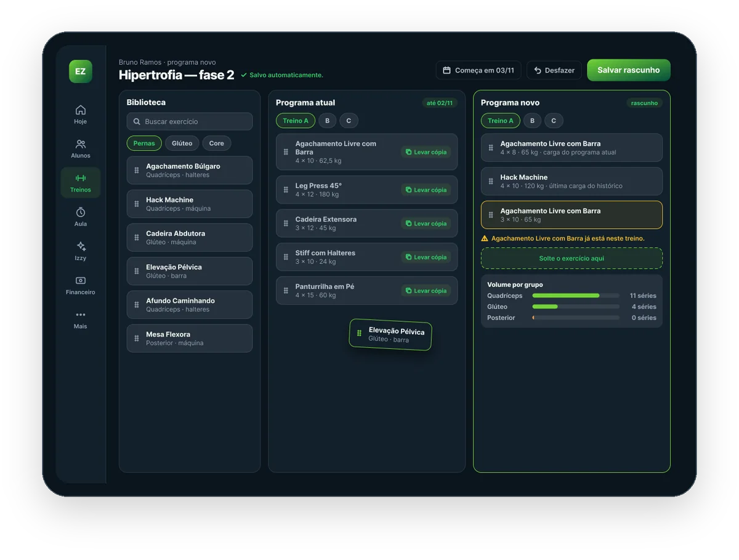Show the Mais menu
739x560 pixels.
click(x=81, y=319)
